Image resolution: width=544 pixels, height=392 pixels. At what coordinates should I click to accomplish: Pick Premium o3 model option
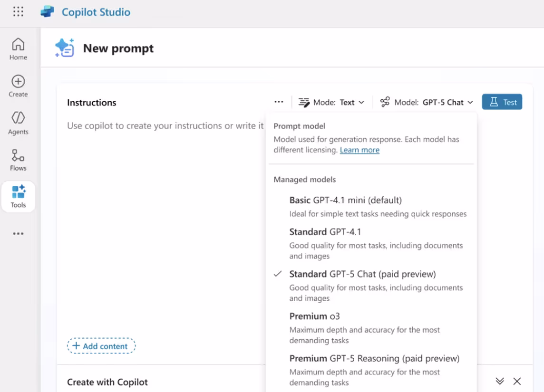click(371, 328)
